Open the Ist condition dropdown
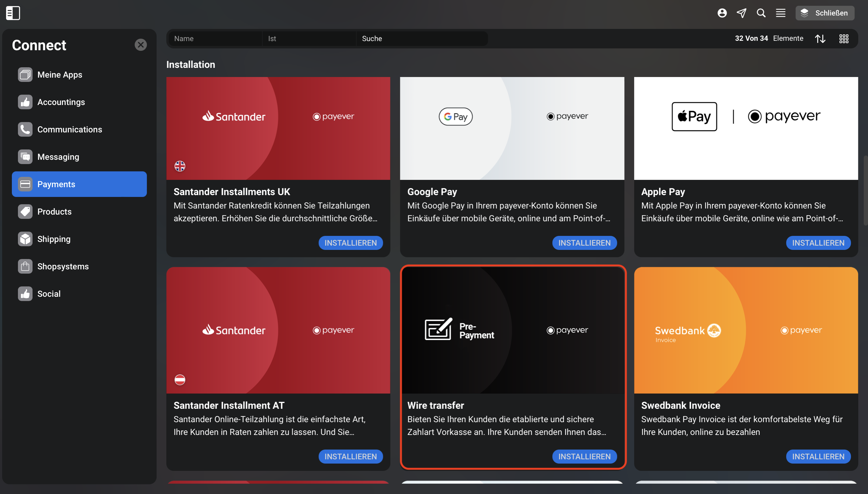Viewport: 868px width, 494px height. [309, 39]
